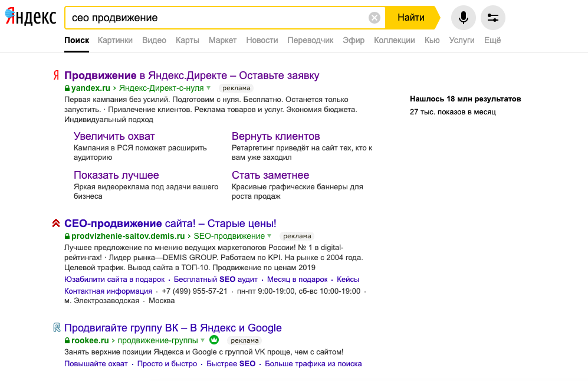
Task: Click the rookee.ru green URL
Action: click(90, 340)
